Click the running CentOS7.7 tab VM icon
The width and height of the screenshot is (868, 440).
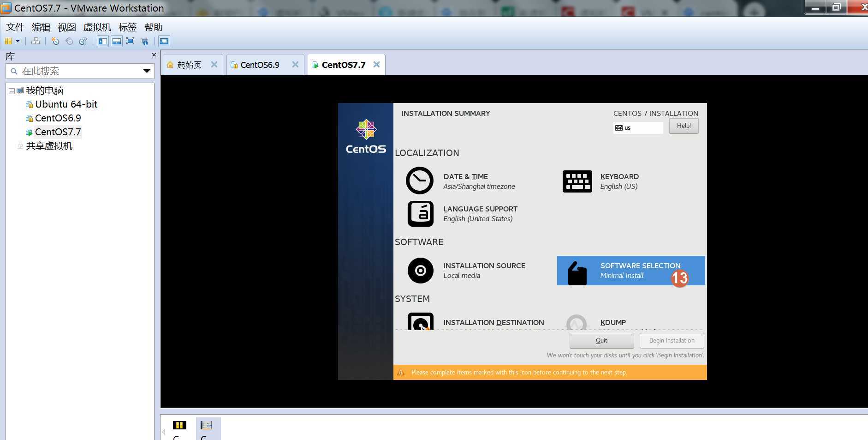315,65
